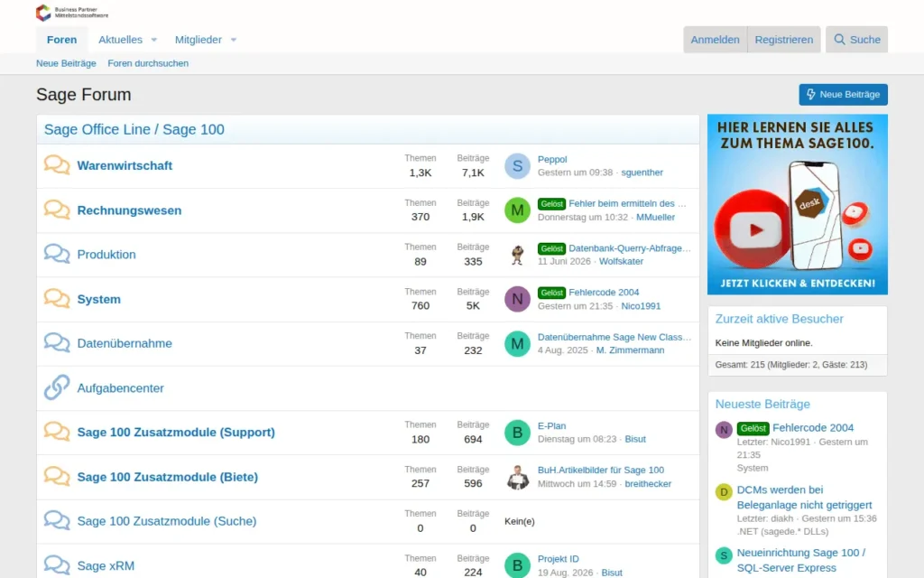The height and width of the screenshot is (578, 924).
Task: Open the Sage Office Line / Sage 100 category
Action: (134, 130)
